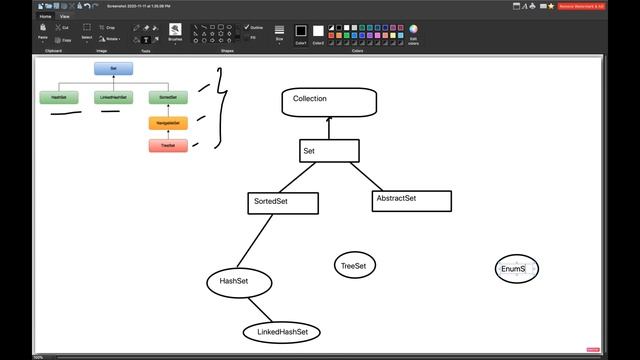Image resolution: width=640 pixels, height=360 pixels.
Task: Click the zoom percentage in status bar
Action: pos(38,358)
